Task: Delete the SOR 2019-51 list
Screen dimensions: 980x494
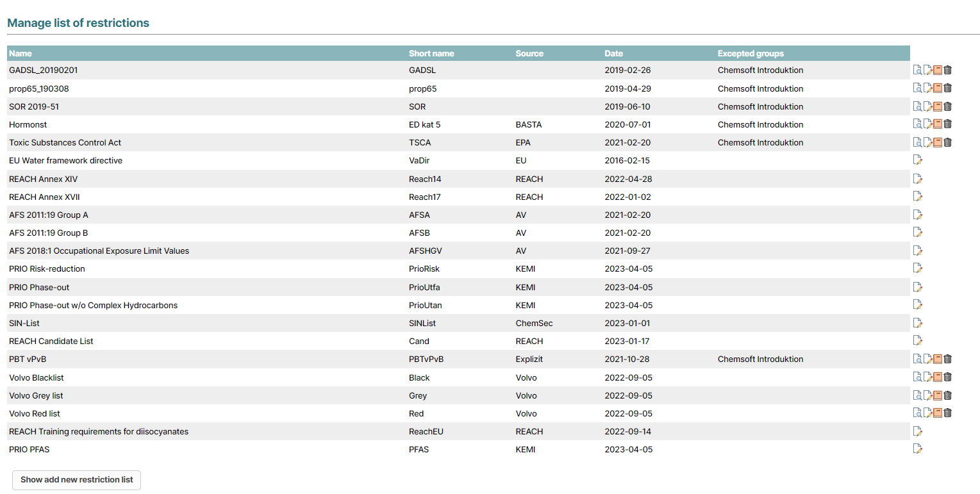Action: coord(947,106)
